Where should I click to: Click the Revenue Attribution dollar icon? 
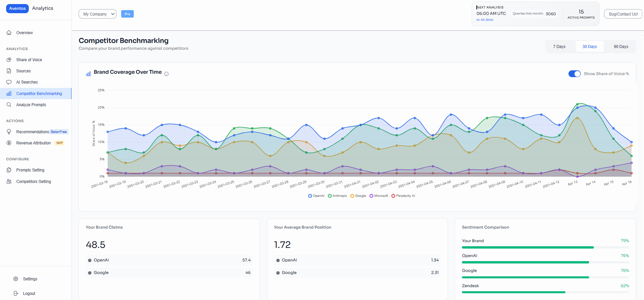tap(9, 143)
